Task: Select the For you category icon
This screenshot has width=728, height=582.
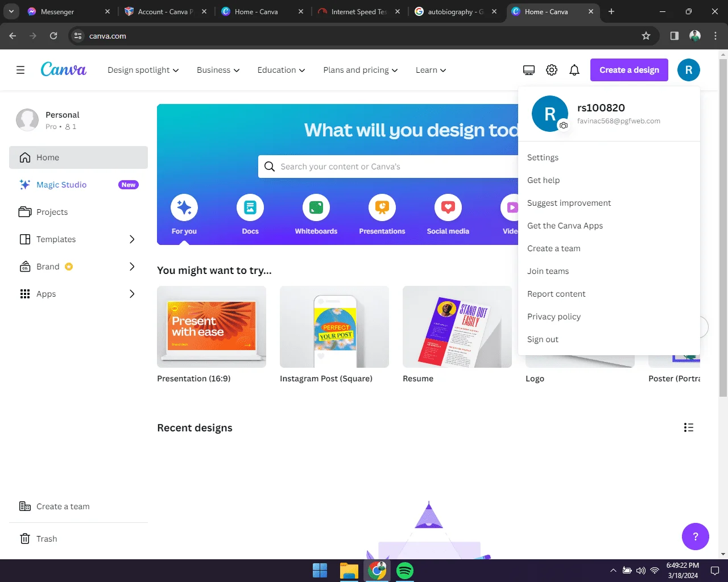Action: [184, 207]
